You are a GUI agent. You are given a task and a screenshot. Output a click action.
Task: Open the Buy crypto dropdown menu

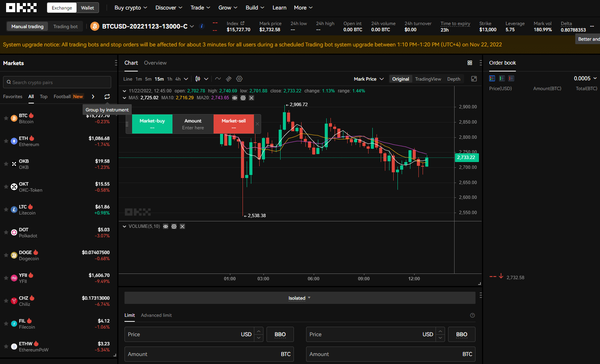tap(131, 8)
